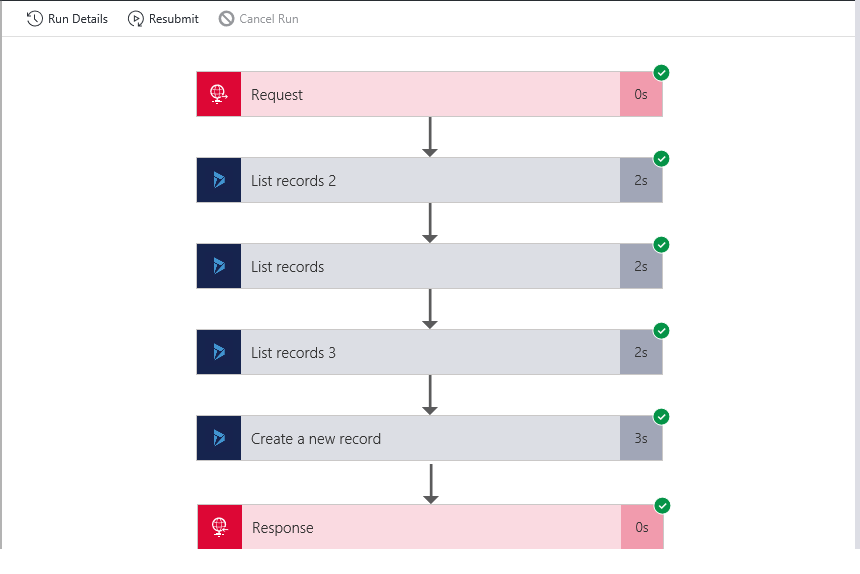The height and width of the screenshot is (574, 860).
Task: Expand the List records 3 step
Action: (x=429, y=352)
